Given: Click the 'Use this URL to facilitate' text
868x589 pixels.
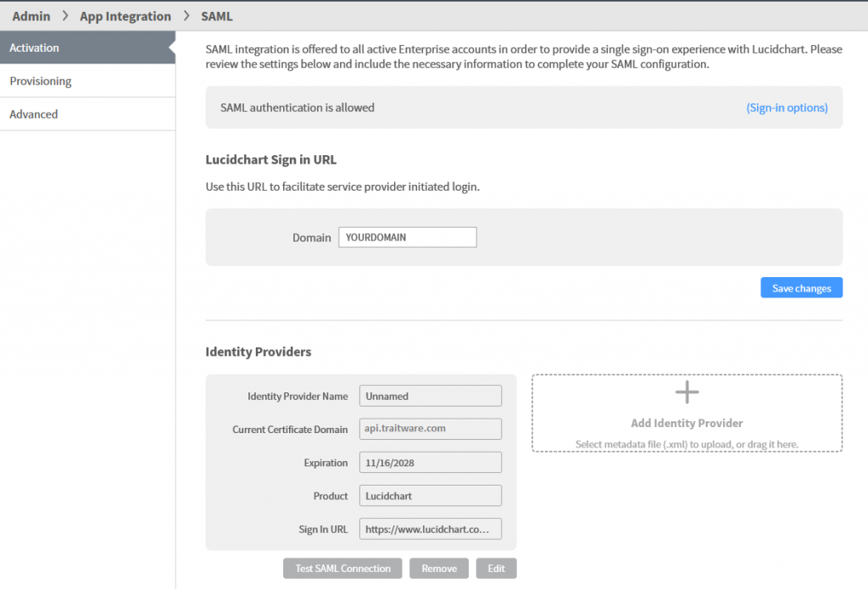Looking at the screenshot, I should pyautogui.click(x=342, y=186).
